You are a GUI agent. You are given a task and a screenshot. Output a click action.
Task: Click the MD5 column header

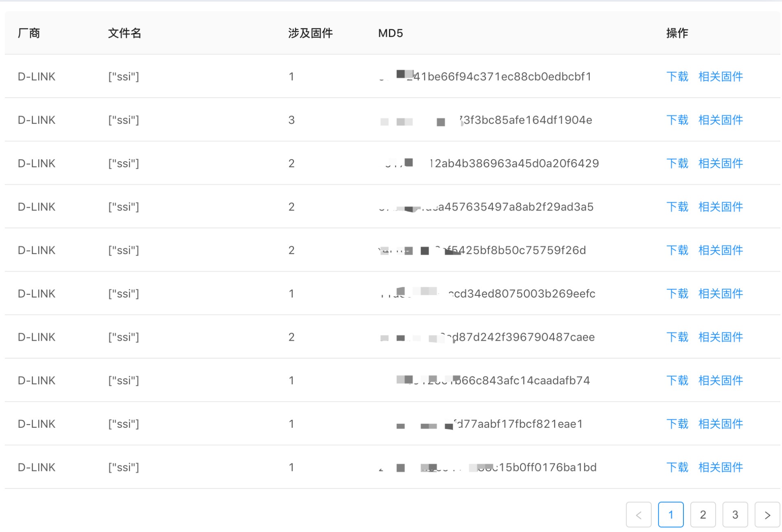[x=390, y=33]
